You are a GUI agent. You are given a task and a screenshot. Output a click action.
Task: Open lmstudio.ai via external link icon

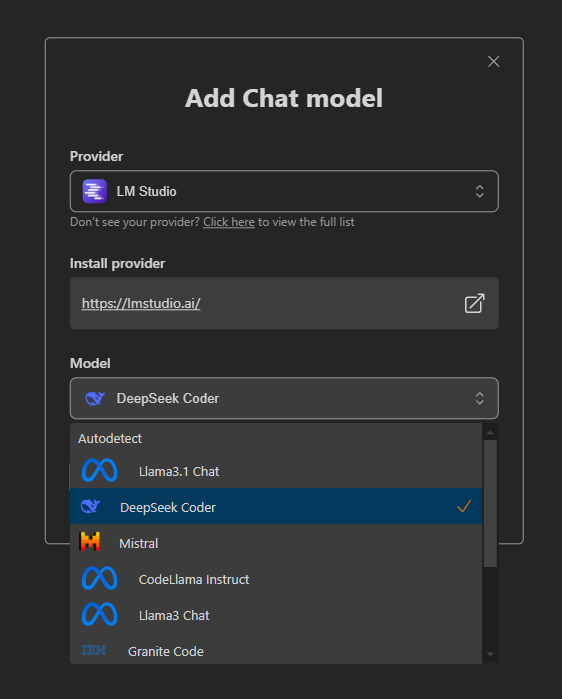click(474, 304)
